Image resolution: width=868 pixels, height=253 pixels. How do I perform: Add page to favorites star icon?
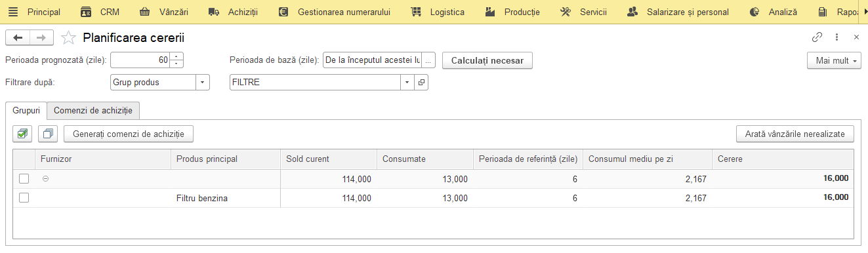68,37
